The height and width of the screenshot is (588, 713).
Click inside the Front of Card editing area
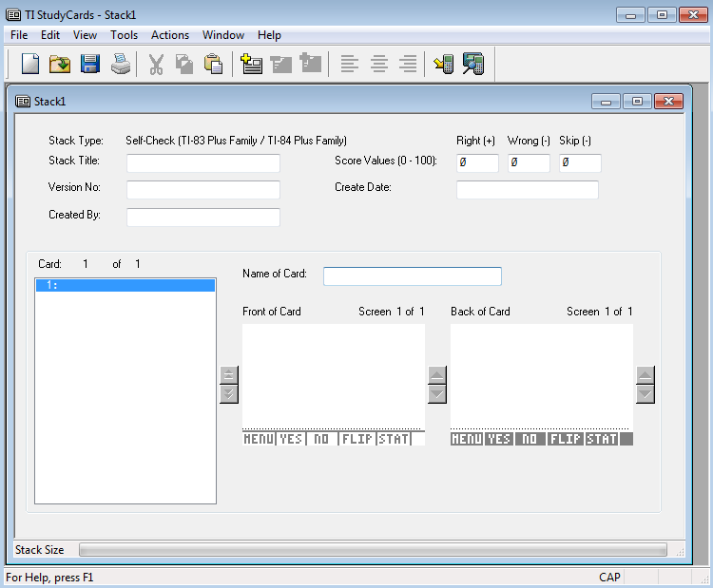(x=334, y=375)
